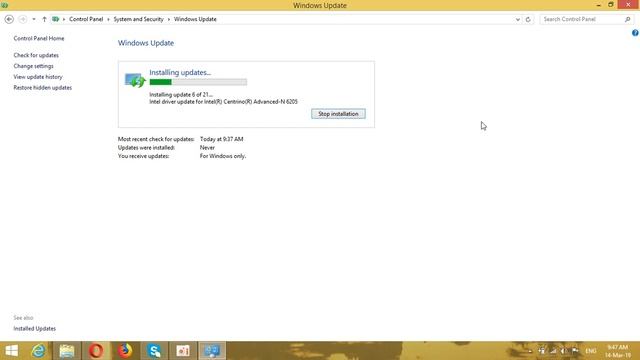Open the Start button

(12, 351)
